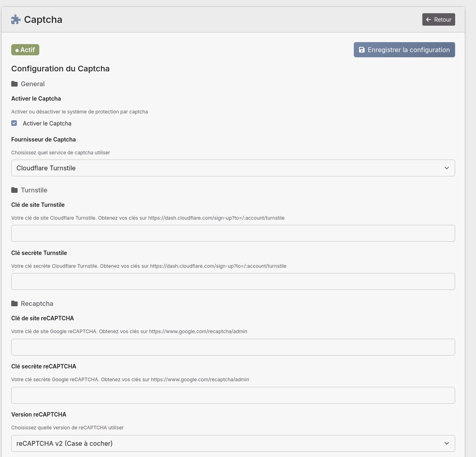Focus the Clé secrète reCAPTCHA field

pos(233,395)
